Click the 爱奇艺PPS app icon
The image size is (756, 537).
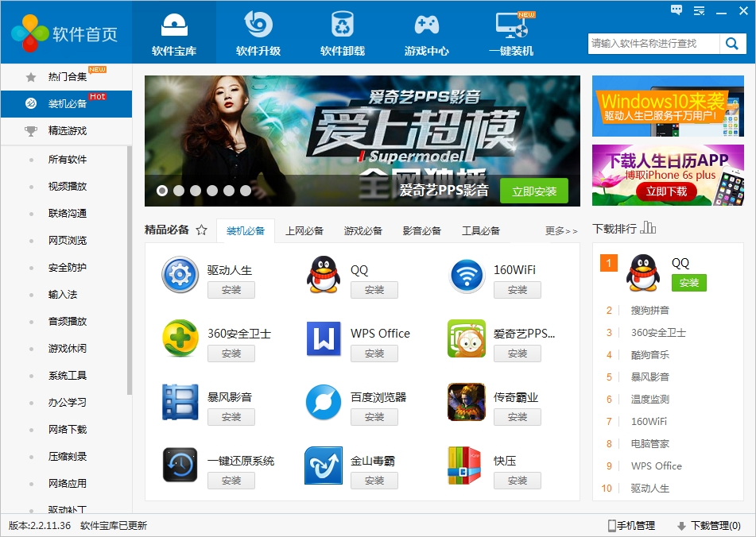[x=466, y=338]
